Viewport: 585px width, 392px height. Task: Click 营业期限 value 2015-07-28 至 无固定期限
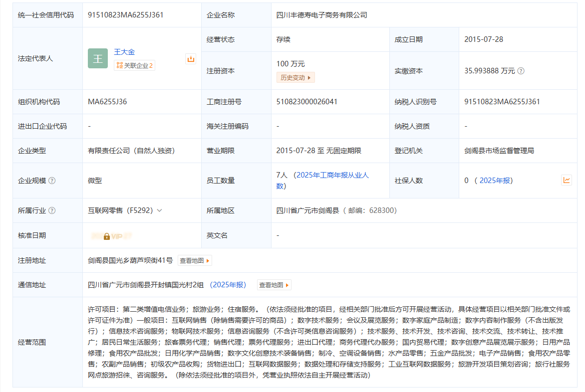click(x=318, y=151)
